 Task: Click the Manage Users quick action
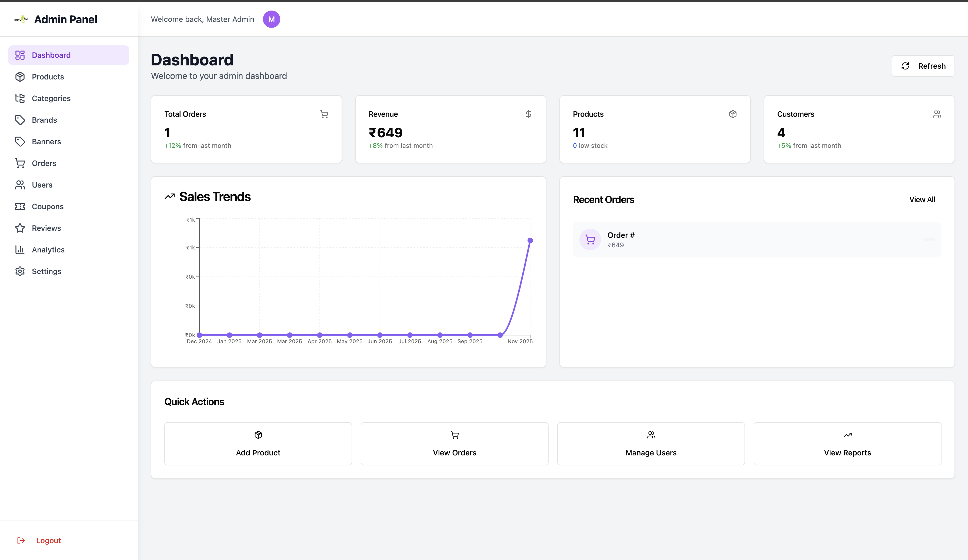(x=651, y=444)
